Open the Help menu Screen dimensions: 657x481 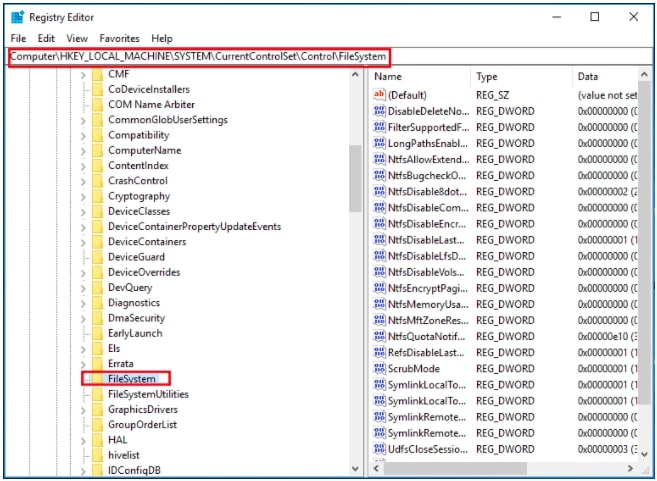162,39
